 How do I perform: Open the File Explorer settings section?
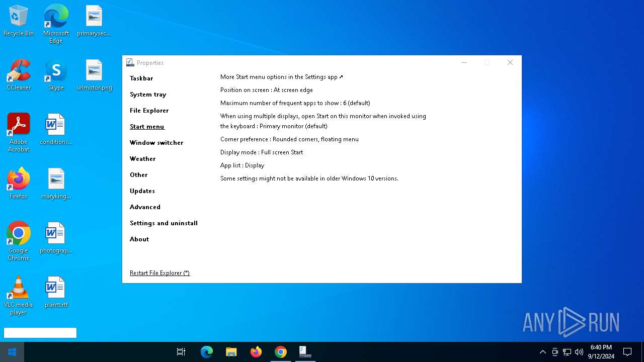pyautogui.click(x=149, y=111)
